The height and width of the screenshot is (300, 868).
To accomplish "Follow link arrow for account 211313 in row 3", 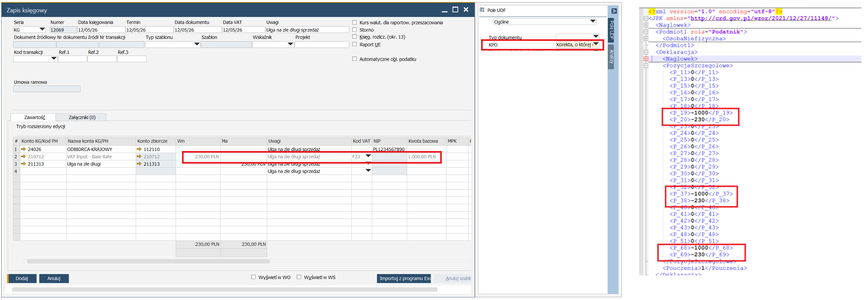I will tap(23, 164).
